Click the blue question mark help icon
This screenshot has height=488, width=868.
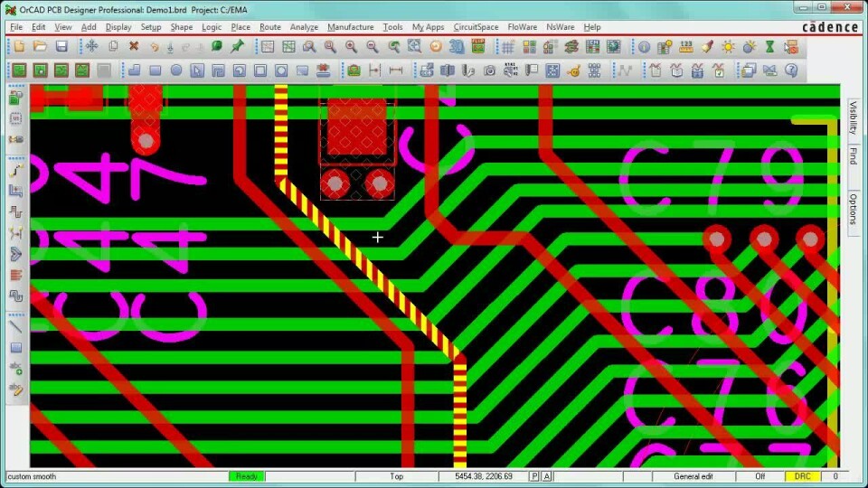pyautogui.click(x=791, y=70)
